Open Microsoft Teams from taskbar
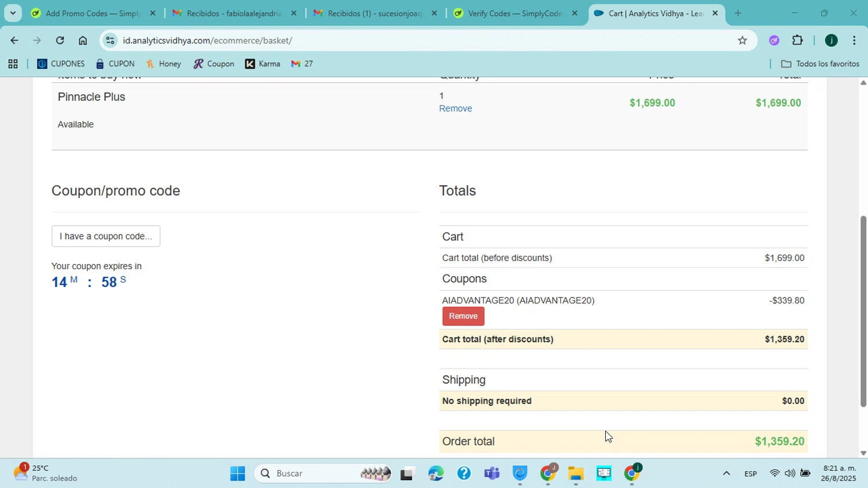Image resolution: width=868 pixels, height=488 pixels. pos(492,474)
